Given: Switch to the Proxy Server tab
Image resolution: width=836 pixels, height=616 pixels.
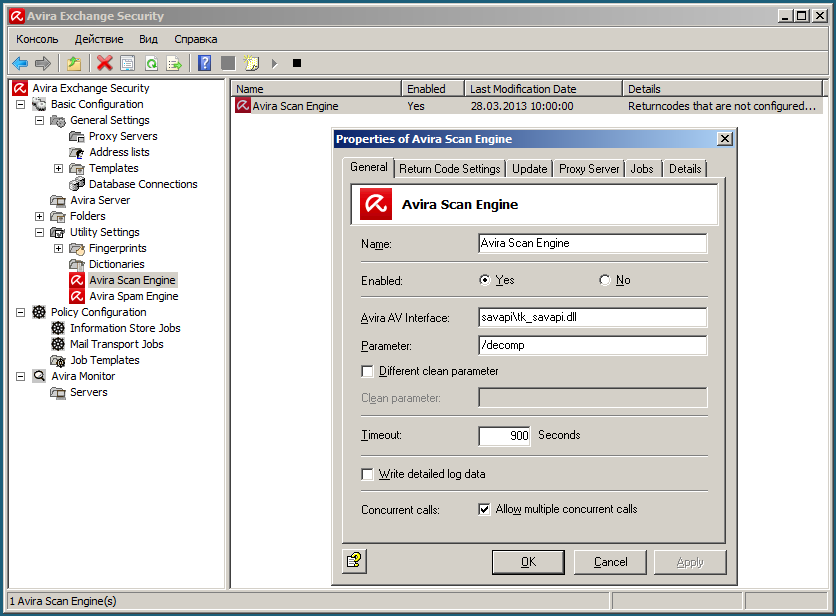Looking at the screenshot, I should 589,169.
